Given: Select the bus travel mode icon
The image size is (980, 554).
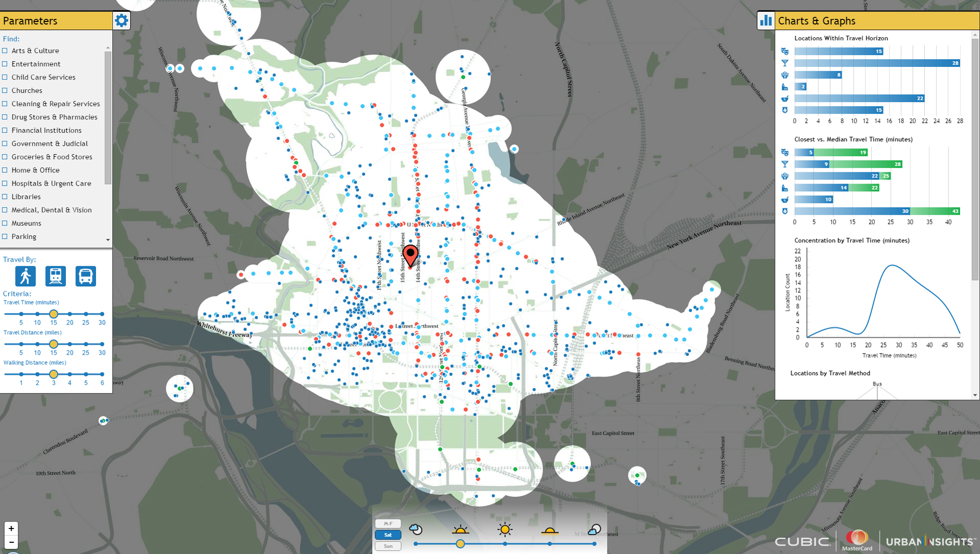Looking at the screenshot, I should coord(86,276).
